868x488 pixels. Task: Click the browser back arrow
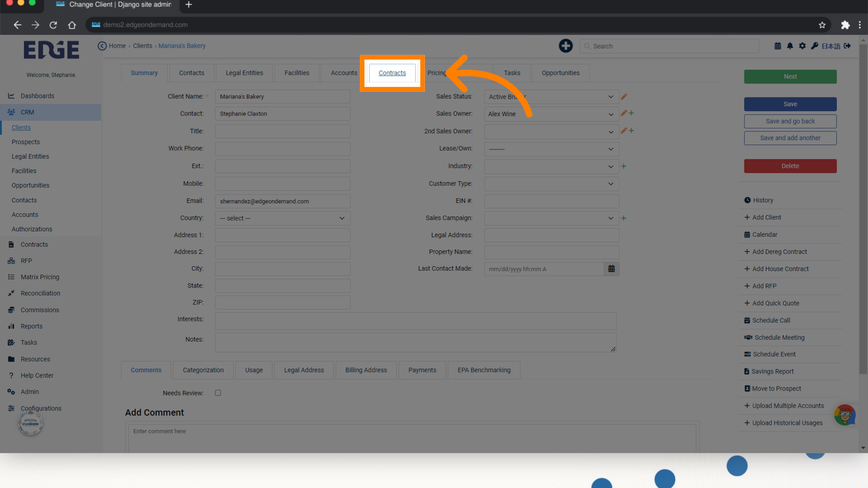coord(18,25)
